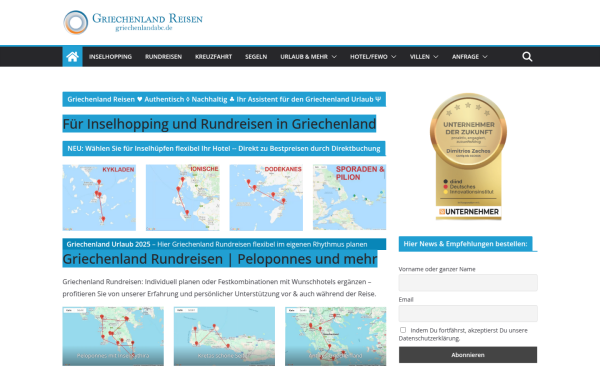The width and height of the screenshot is (600, 375).
Task: Open the INSELHOPPING menu item
Action: click(110, 57)
